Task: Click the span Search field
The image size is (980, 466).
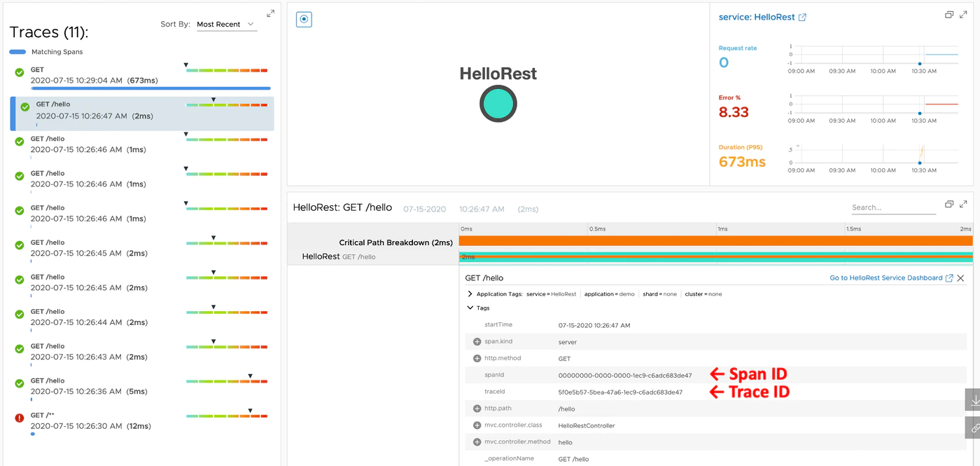Action: (893, 207)
